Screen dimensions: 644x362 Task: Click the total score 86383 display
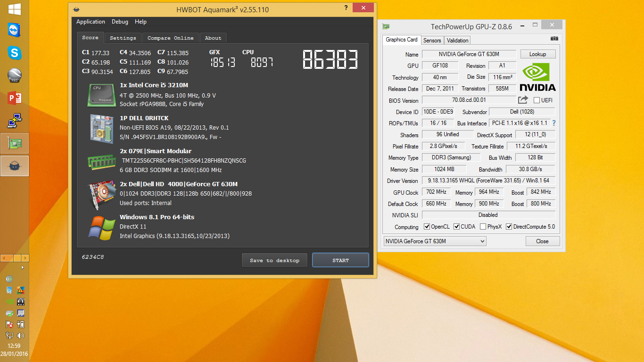pos(330,60)
